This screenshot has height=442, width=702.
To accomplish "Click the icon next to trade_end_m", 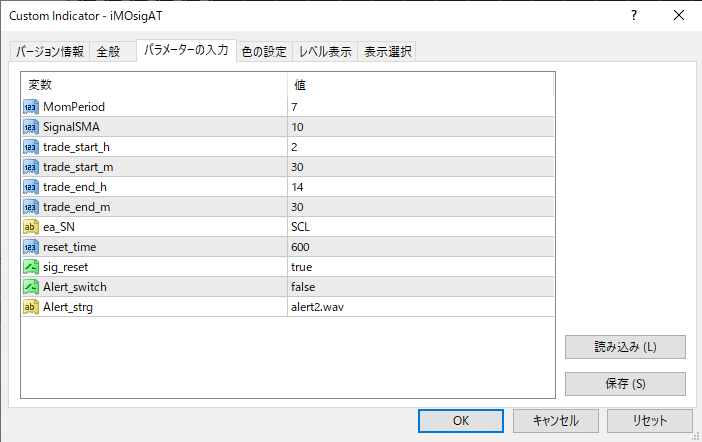I will coord(30,207).
